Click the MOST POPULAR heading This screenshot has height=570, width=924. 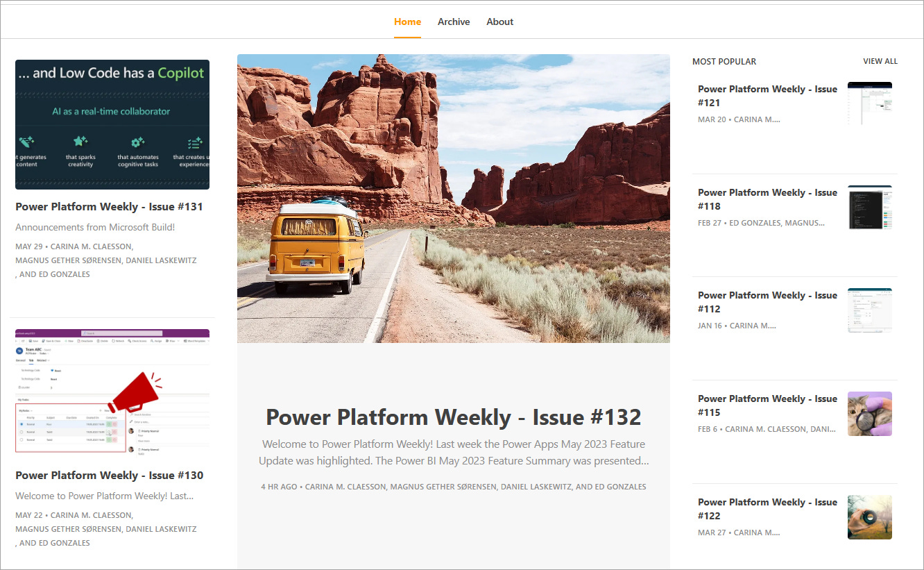click(724, 61)
